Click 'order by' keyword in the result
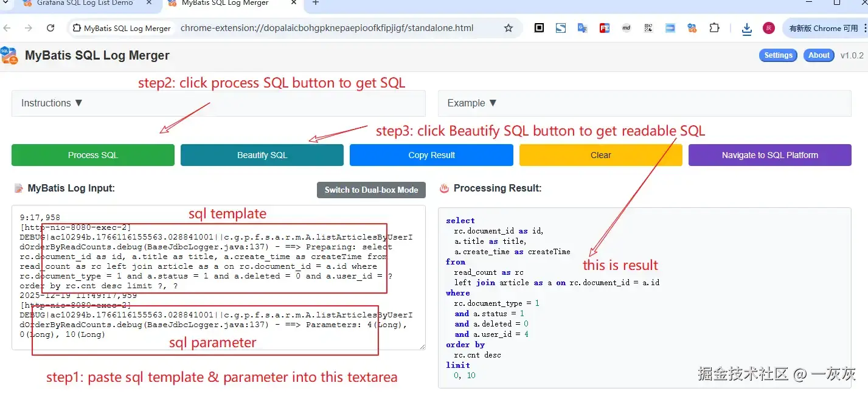 (465, 345)
